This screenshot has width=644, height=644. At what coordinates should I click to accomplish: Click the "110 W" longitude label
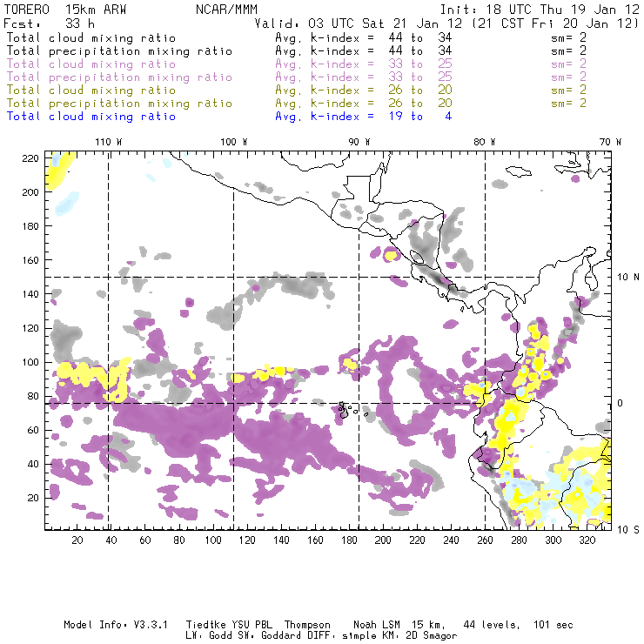(109, 142)
